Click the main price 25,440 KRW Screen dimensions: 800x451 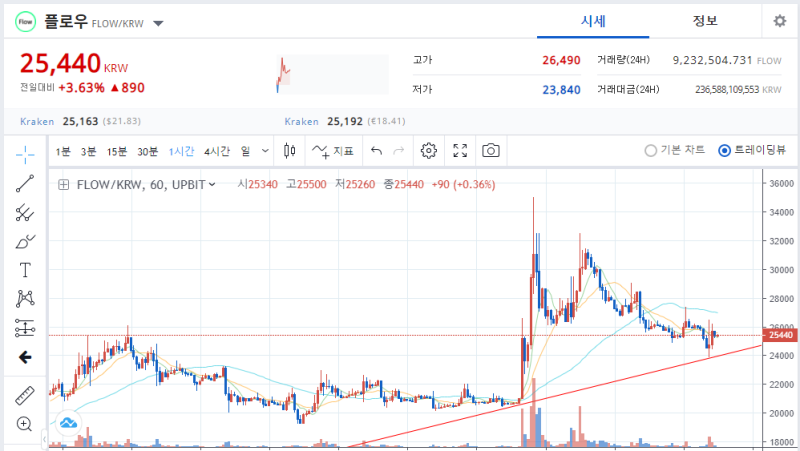[x=74, y=64]
